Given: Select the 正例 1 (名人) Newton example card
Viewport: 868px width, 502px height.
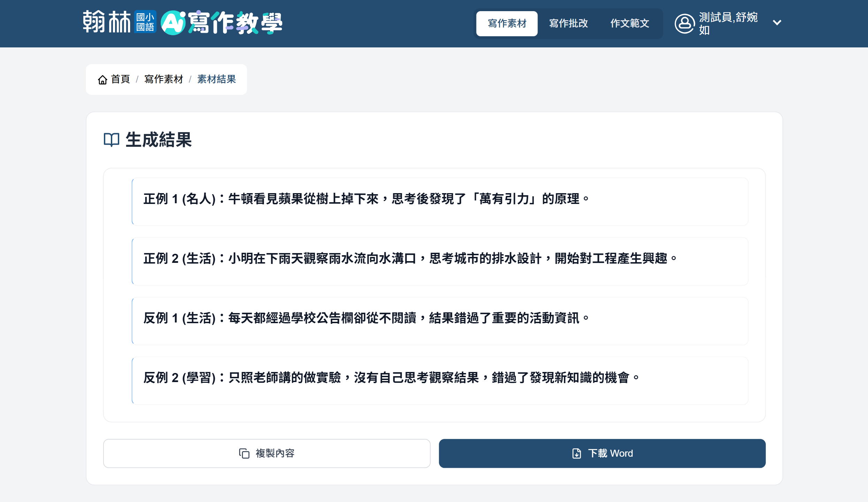Looking at the screenshot, I should click(440, 201).
